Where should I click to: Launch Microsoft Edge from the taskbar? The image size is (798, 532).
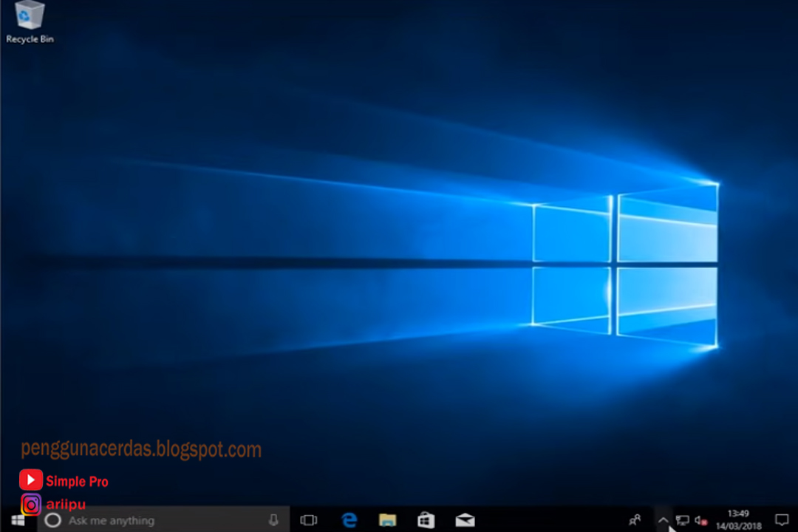(x=349, y=519)
